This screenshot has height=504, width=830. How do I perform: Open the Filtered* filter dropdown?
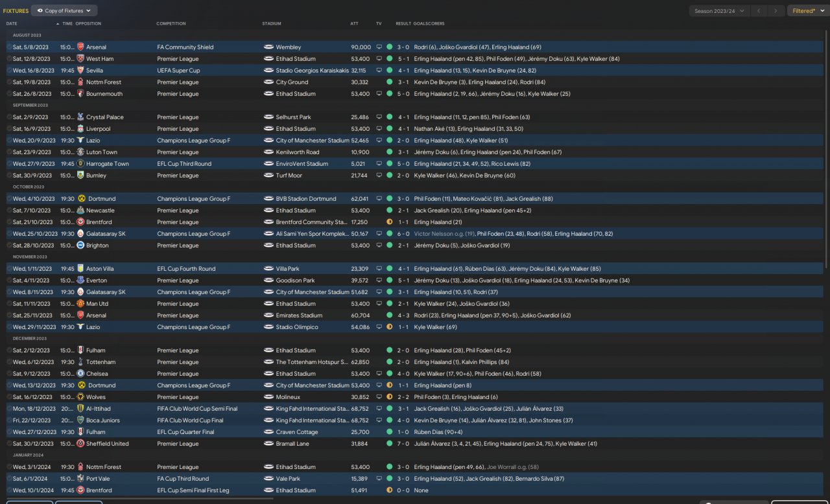pos(807,11)
